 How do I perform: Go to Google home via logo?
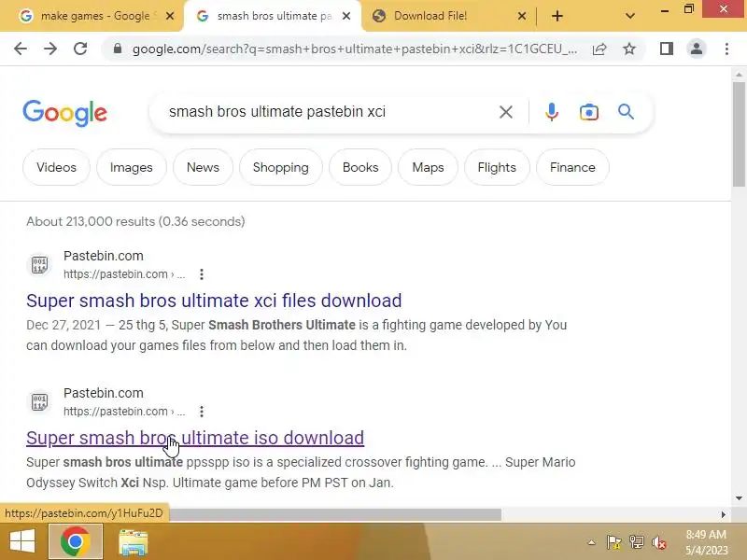(x=64, y=113)
